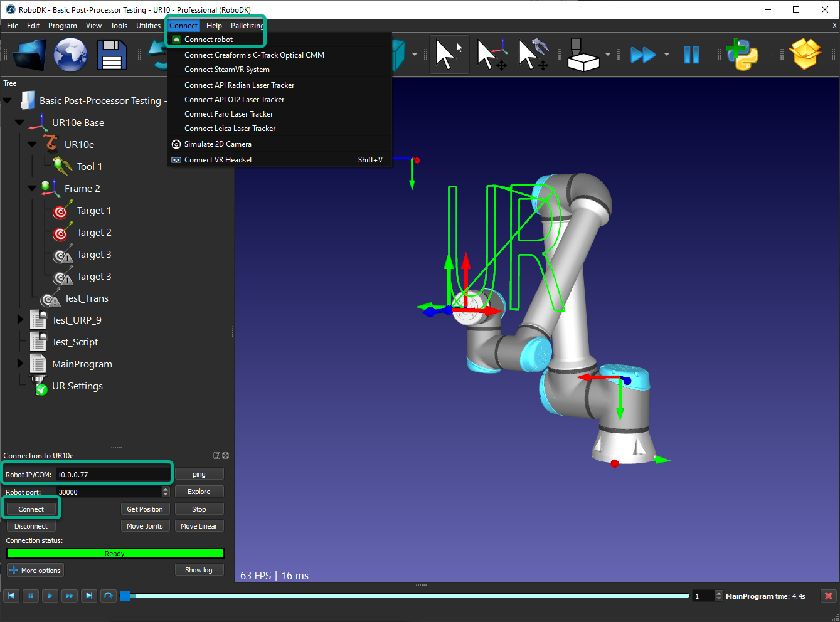840x622 pixels.
Task: Click the yellow package box icon
Action: click(806, 55)
